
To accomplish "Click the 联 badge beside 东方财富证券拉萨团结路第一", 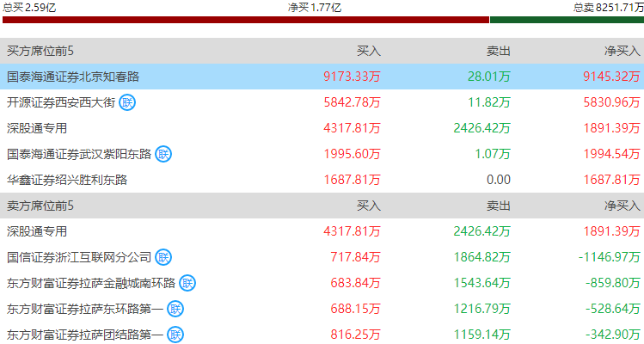I will (x=175, y=335).
